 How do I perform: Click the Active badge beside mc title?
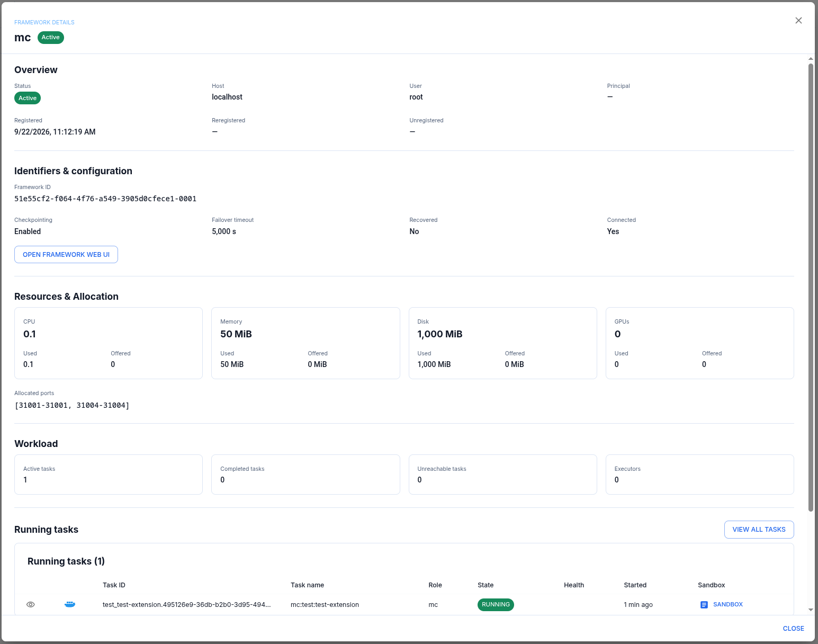click(51, 38)
